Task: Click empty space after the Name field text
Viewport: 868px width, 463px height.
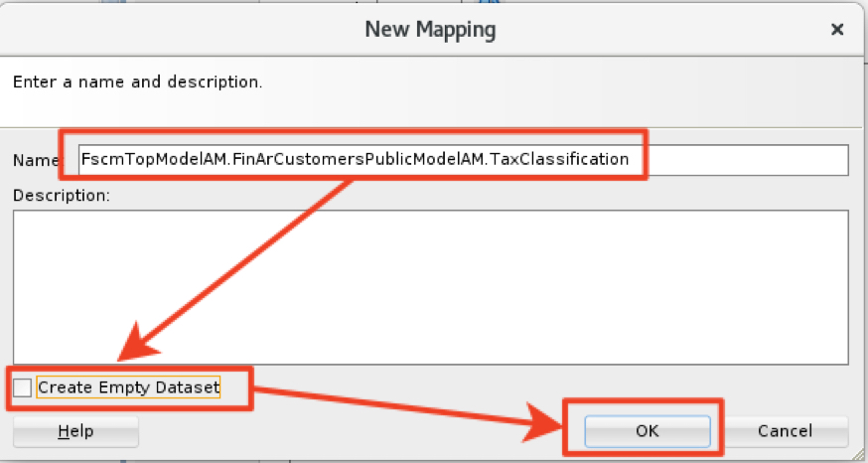Action: point(745,159)
